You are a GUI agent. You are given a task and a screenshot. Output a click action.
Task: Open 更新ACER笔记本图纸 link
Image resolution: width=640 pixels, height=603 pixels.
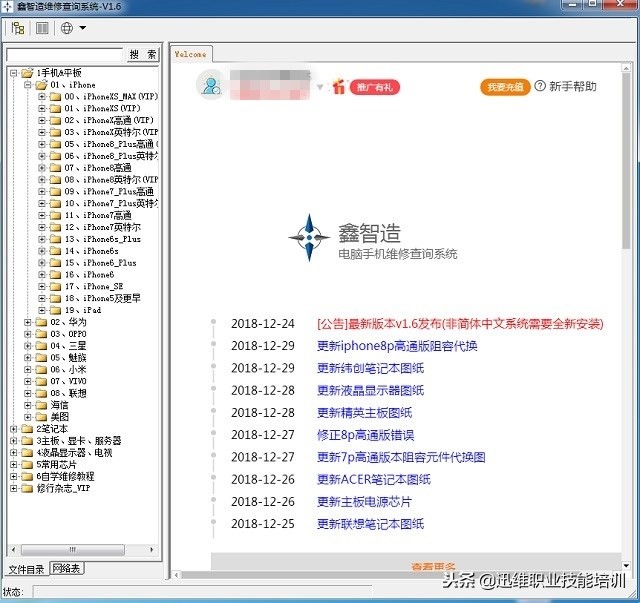(x=374, y=479)
